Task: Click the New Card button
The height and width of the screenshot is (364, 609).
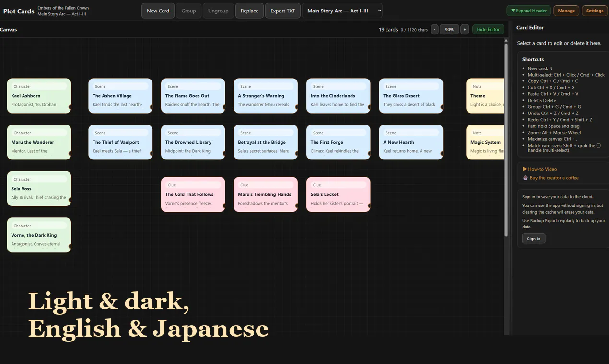Action: (158, 11)
